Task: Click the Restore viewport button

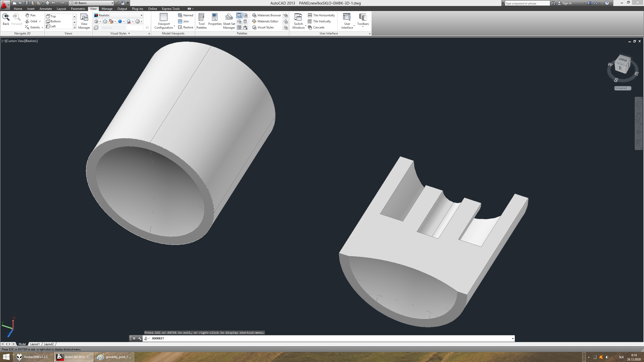Action: [186, 27]
